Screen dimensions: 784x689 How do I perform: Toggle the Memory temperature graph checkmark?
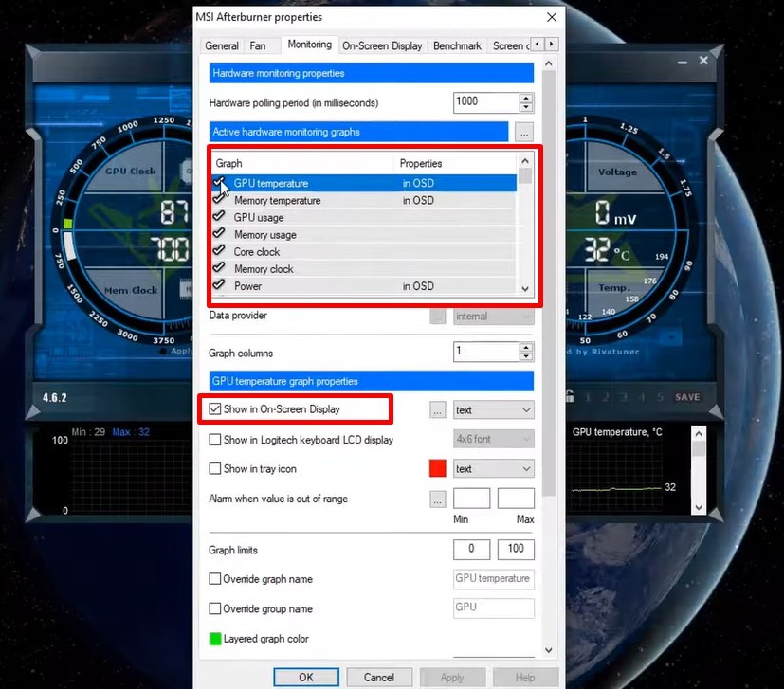tap(219, 200)
